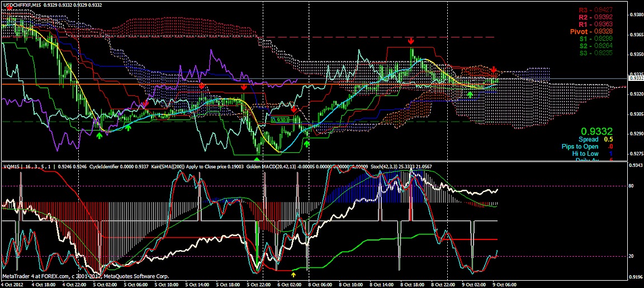The image size is (644, 288).
Task: Click the Spread label in the info panel
Action: 588,139
